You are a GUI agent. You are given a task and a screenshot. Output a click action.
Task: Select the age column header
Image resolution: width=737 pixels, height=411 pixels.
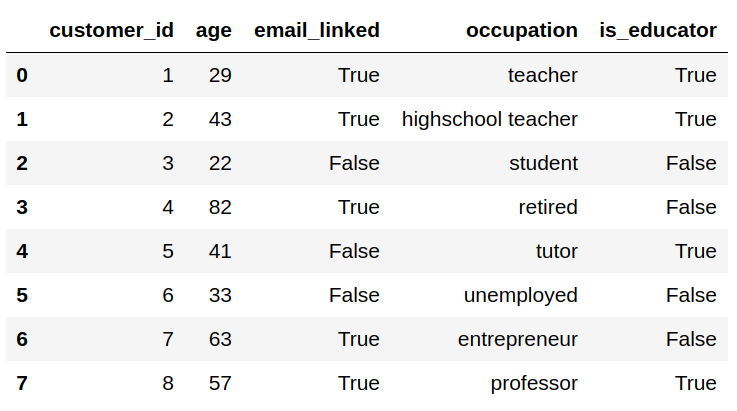pyautogui.click(x=213, y=32)
